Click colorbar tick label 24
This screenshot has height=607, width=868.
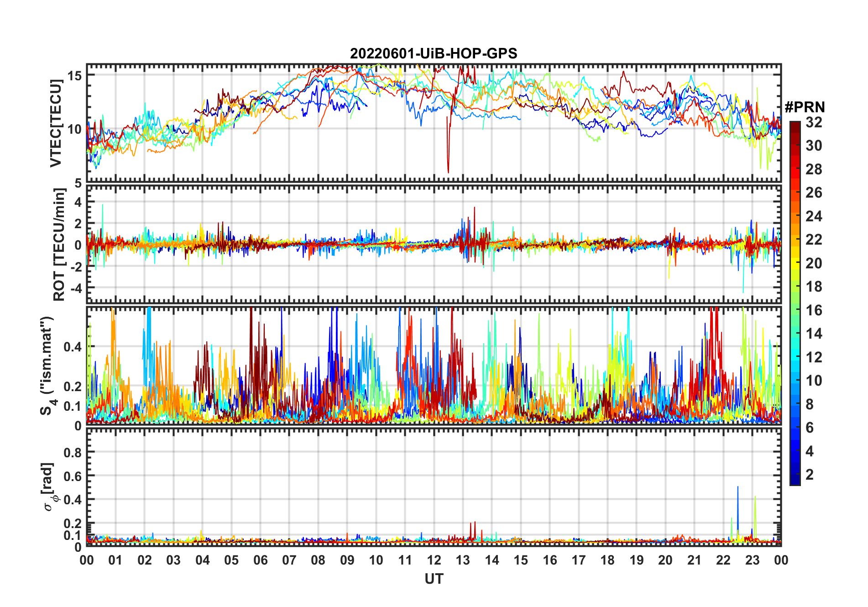[x=813, y=216]
